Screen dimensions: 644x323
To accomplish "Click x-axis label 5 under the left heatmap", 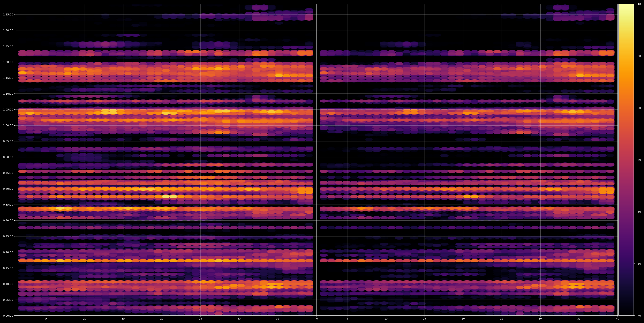I will click(x=46, y=319).
